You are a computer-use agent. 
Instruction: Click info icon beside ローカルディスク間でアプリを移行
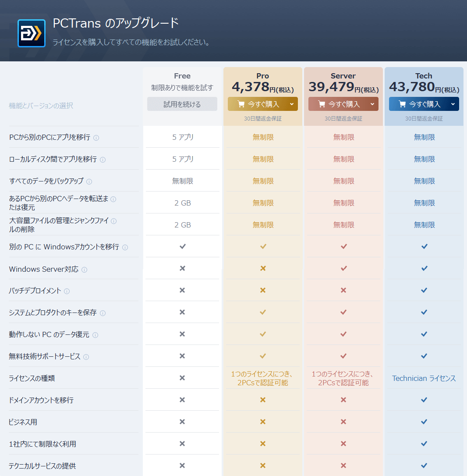pos(103,160)
